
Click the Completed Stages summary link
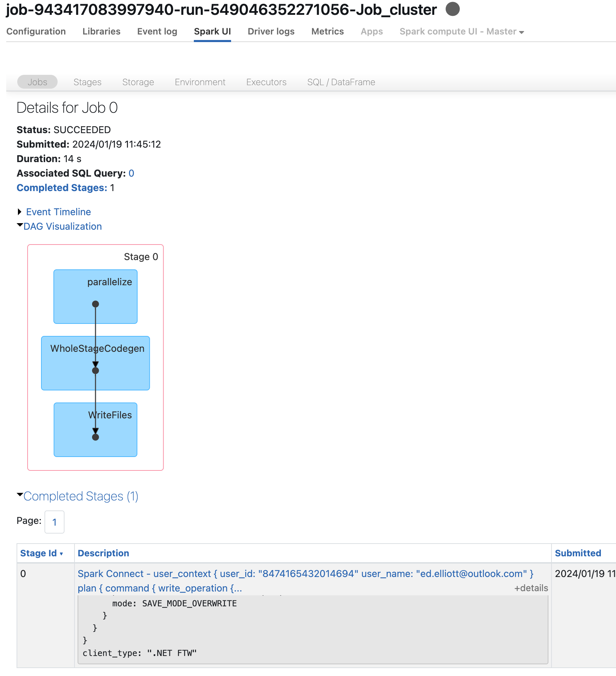62,188
